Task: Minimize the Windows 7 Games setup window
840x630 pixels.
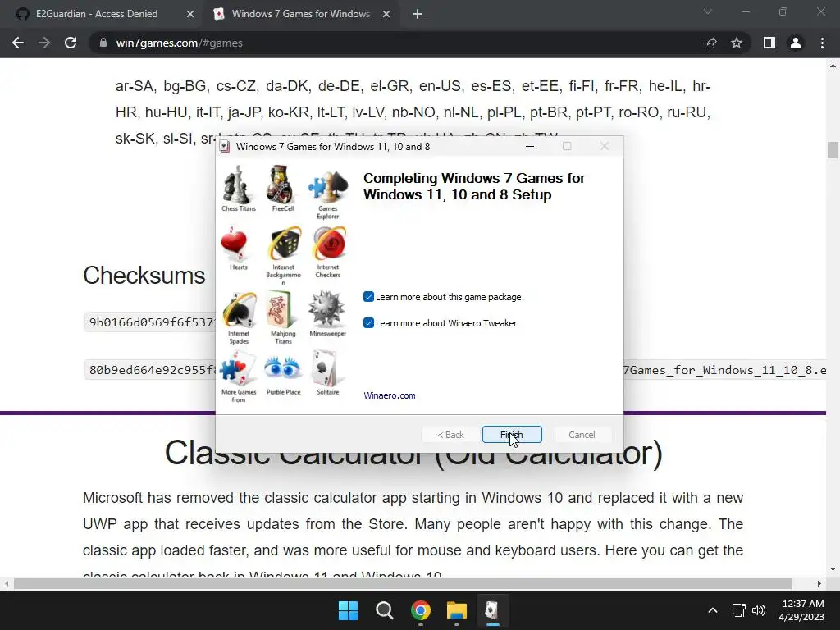Action: [x=529, y=146]
